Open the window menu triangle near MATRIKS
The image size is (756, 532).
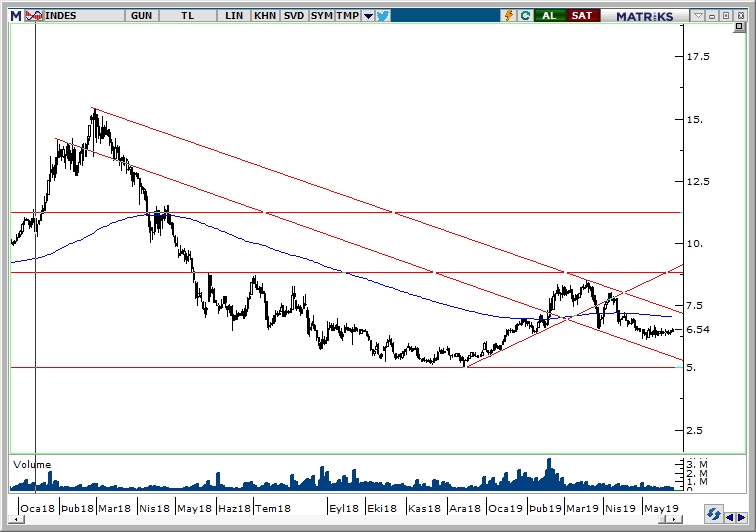[x=698, y=15]
